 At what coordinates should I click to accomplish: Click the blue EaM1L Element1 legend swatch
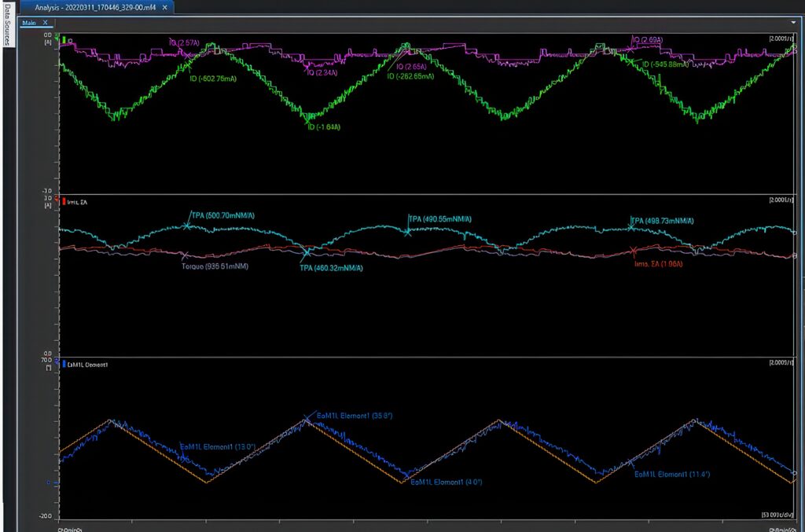[63, 365]
